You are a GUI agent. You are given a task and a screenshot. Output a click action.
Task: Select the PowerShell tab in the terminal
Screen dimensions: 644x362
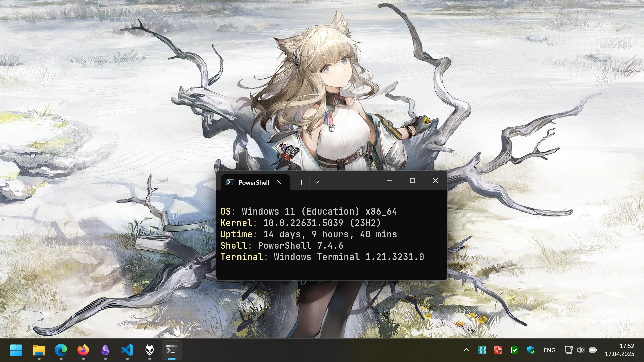coord(256,182)
